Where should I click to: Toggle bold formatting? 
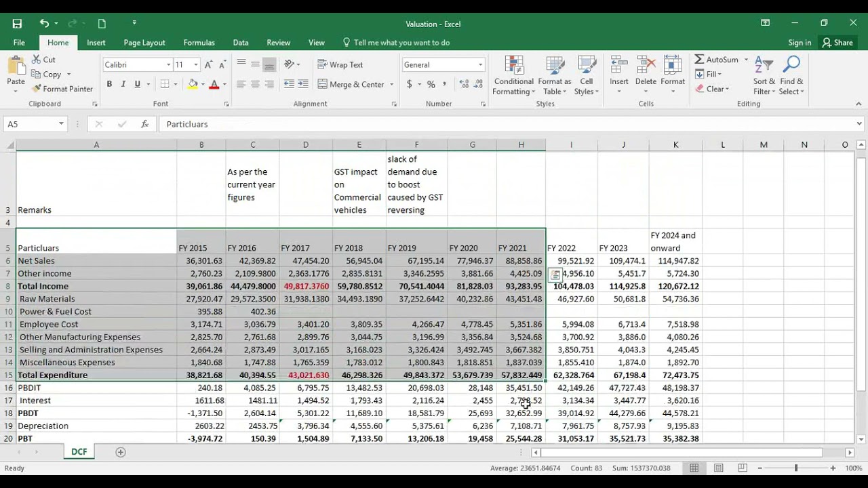point(108,84)
